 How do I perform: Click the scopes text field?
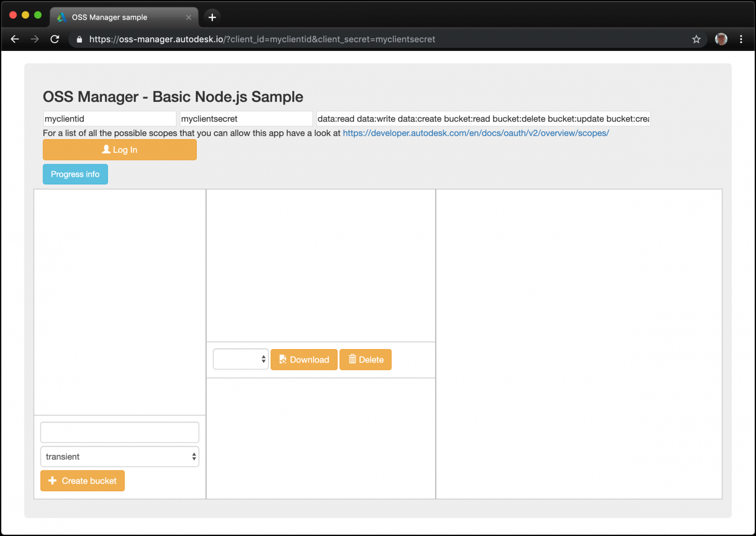483,118
